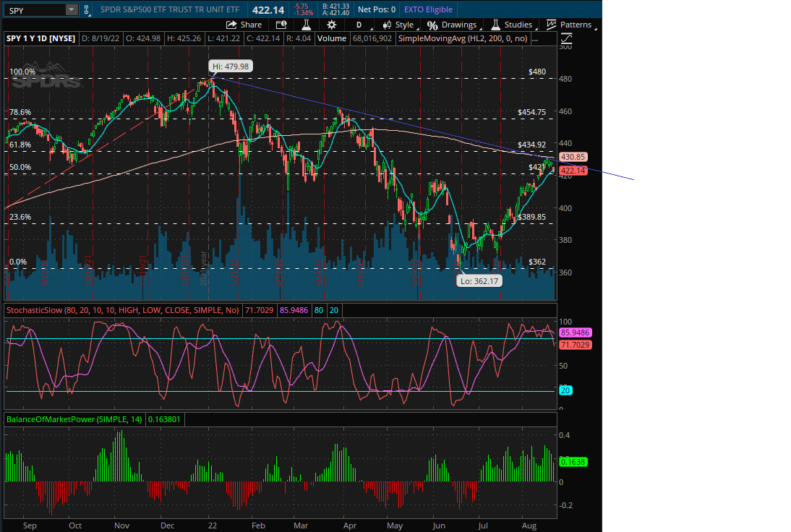Click the L: 421.22 low value

pyautogui.click(x=224, y=38)
